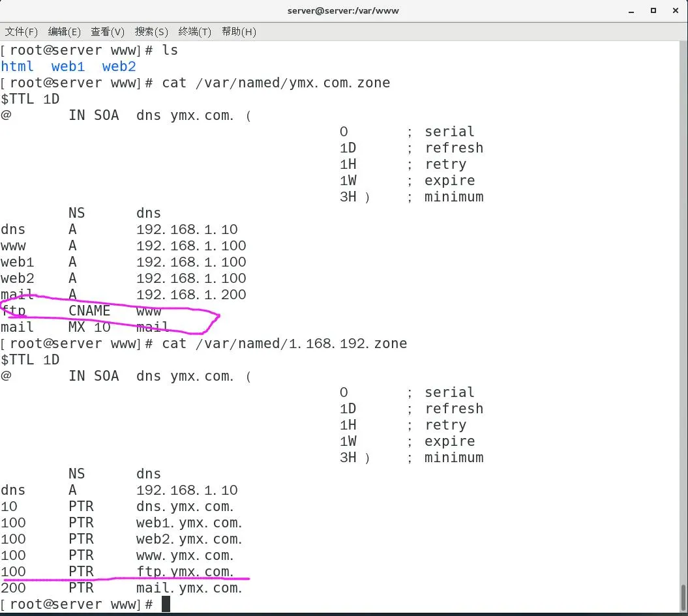688x616 pixels.
Task: Open the 终端(T) menu
Action: [195, 32]
